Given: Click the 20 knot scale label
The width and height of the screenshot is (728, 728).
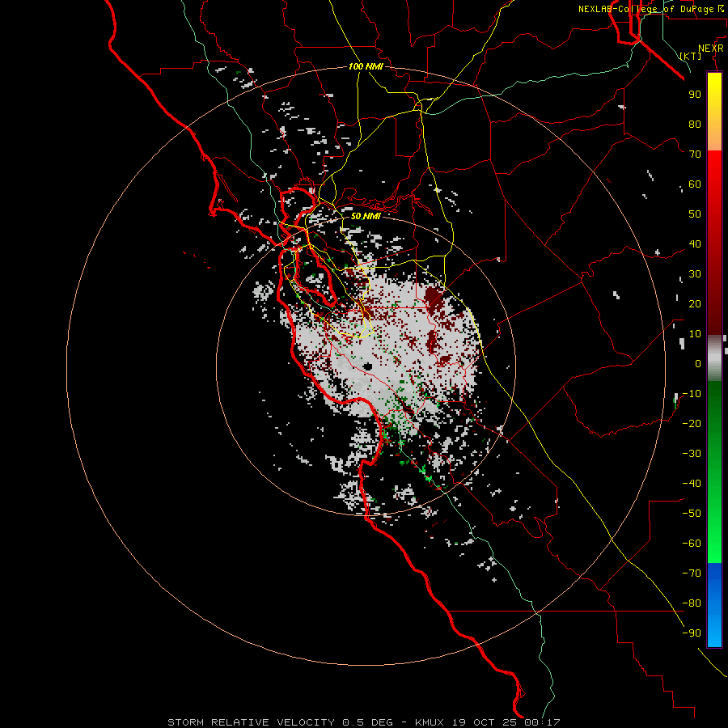Looking at the screenshot, I should point(695,303).
